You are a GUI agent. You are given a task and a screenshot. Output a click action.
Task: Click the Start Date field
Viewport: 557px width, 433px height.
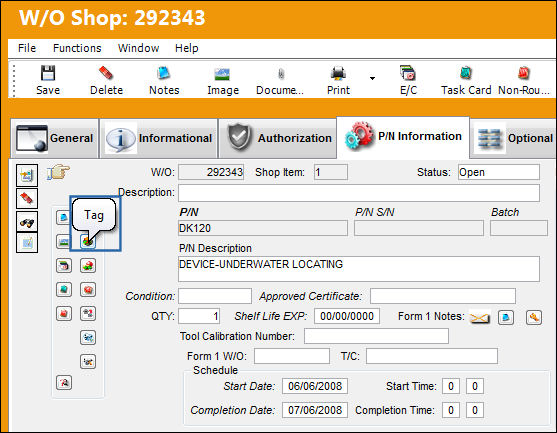pos(315,386)
